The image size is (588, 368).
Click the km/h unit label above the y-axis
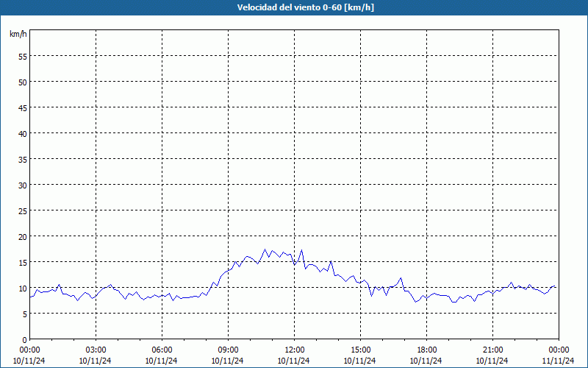pos(18,35)
